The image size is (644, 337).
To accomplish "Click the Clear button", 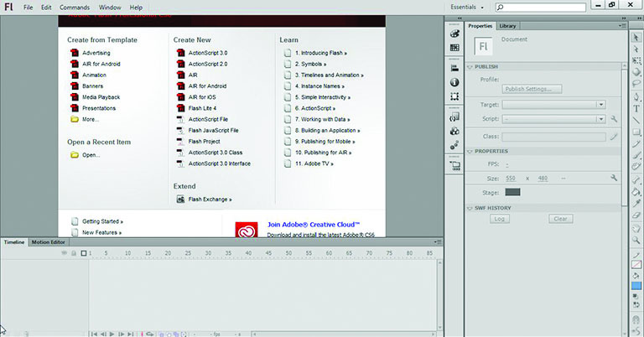I will [x=561, y=219].
